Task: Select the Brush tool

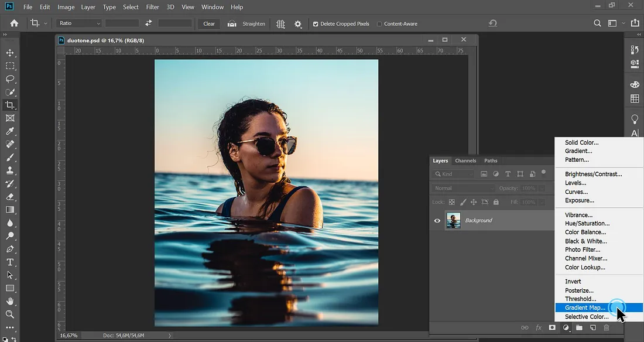Action: [x=10, y=158]
